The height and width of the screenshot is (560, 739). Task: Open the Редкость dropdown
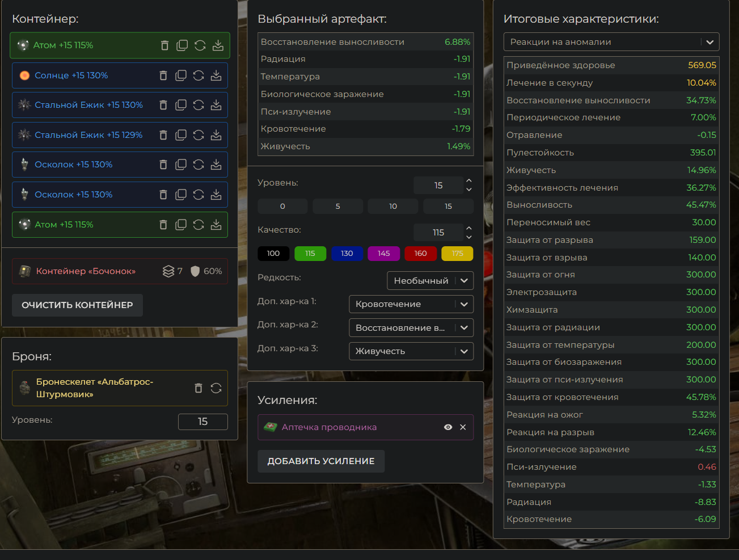pyautogui.click(x=430, y=281)
